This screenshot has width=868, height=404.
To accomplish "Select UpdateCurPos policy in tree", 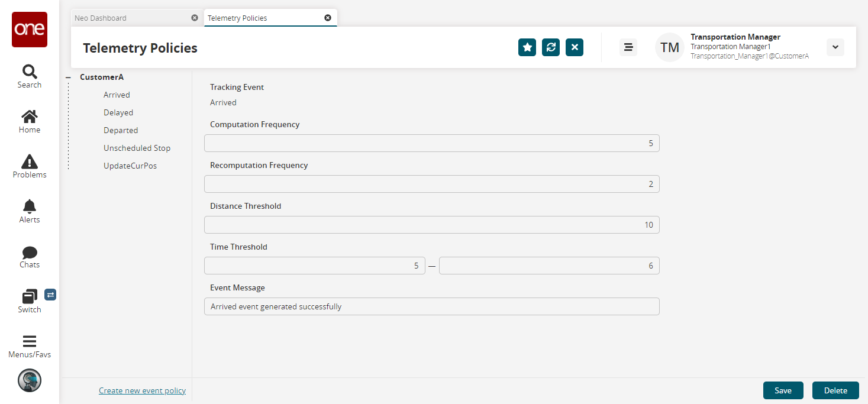I will click(130, 166).
